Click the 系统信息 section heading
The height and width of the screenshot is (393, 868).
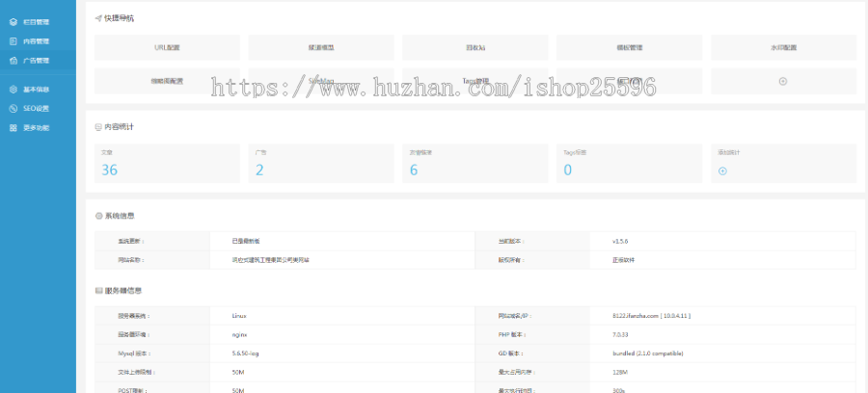[x=119, y=216]
